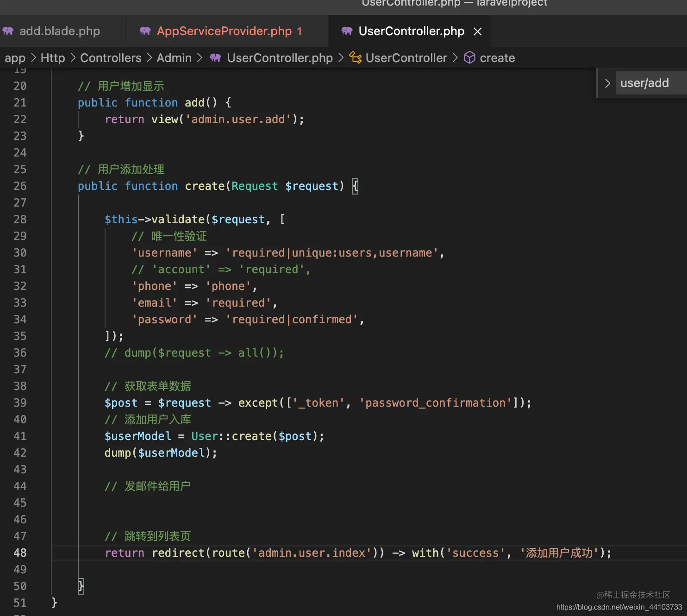Open the create method breadcrumb
Viewport: 687px width, 616px height.
click(x=497, y=58)
